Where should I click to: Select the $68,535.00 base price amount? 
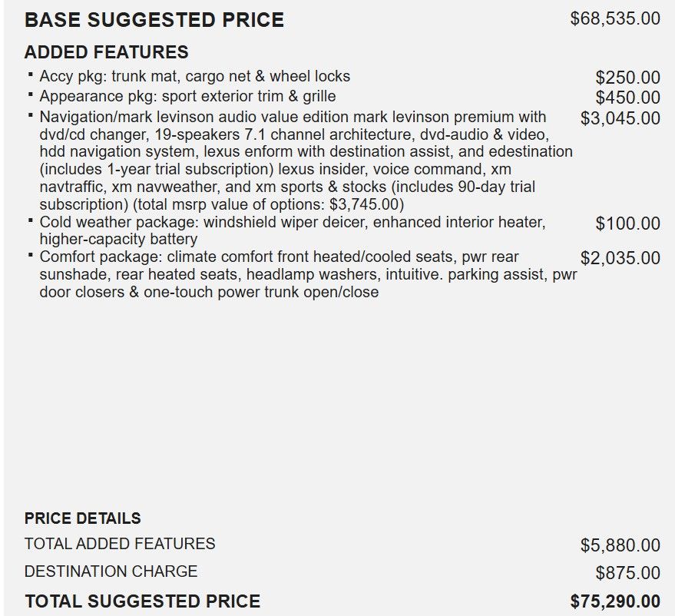[614, 18]
